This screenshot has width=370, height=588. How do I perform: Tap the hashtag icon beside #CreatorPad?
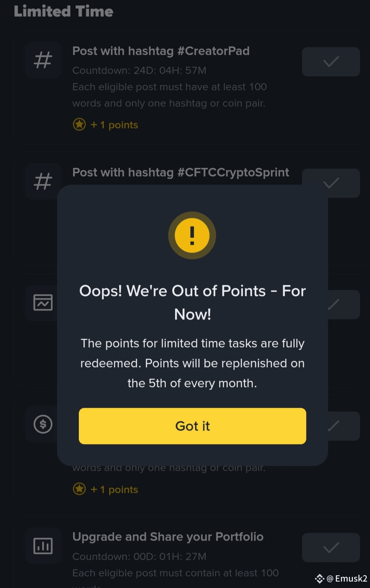43,60
